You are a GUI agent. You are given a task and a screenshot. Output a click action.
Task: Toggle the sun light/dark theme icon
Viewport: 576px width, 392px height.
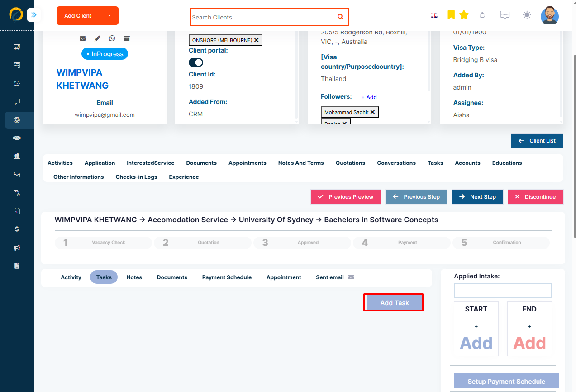coord(527,15)
